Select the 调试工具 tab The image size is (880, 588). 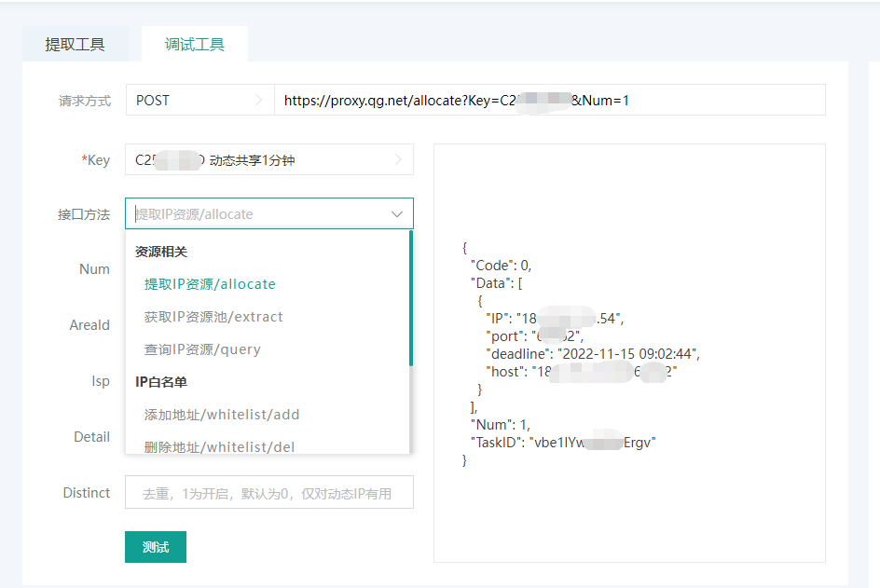coord(194,45)
